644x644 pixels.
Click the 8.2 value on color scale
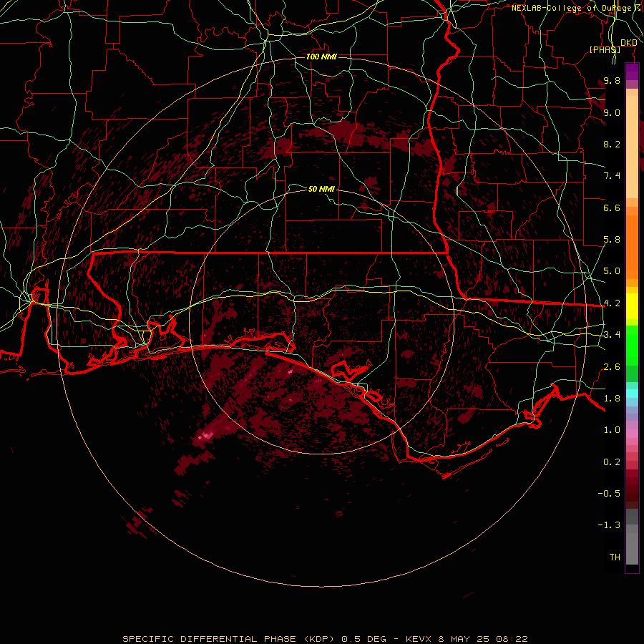[612, 144]
